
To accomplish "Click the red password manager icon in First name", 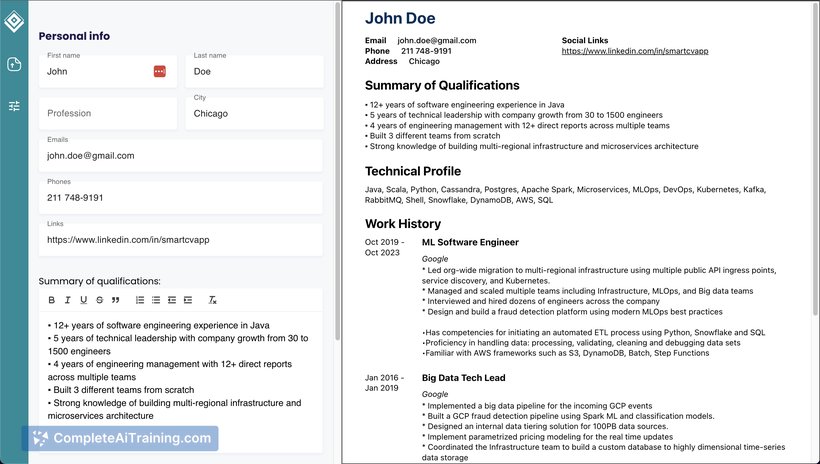I will pyautogui.click(x=160, y=71).
